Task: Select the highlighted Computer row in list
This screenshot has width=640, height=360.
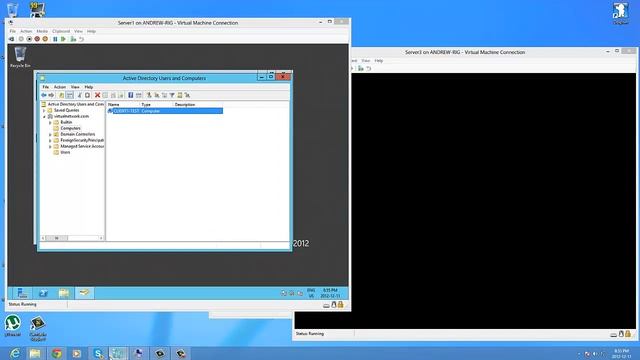Action: pyautogui.click(x=165, y=111)
